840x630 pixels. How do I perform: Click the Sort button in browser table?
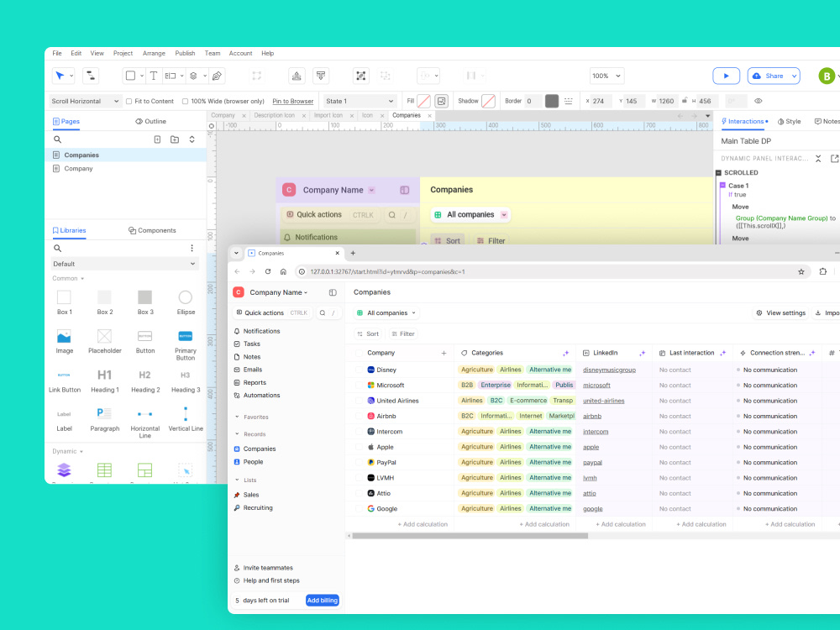pyautogui.click(x=368, y=333)
